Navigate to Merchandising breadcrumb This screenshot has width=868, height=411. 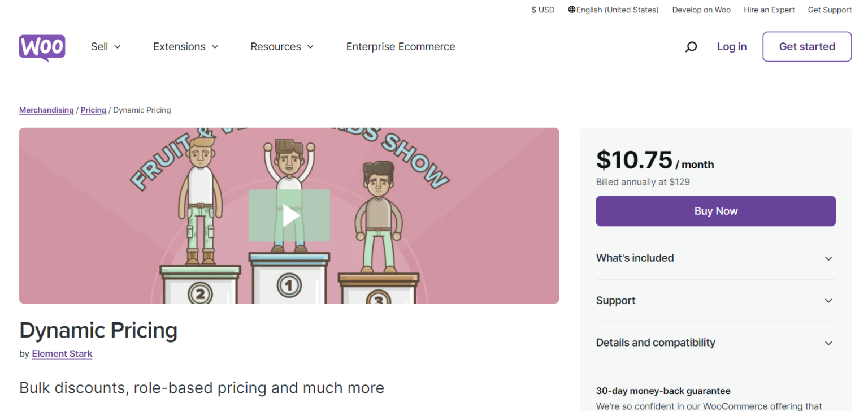click(x=46, y=110)
